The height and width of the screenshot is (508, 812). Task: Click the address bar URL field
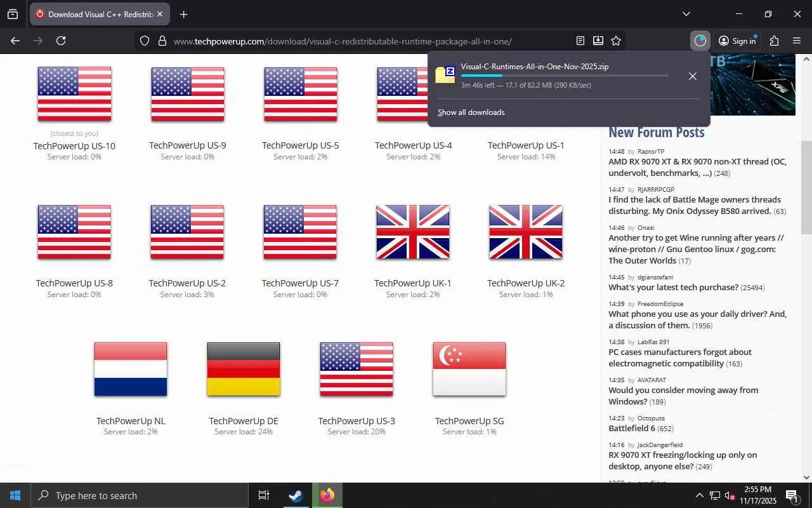(343, 41)
